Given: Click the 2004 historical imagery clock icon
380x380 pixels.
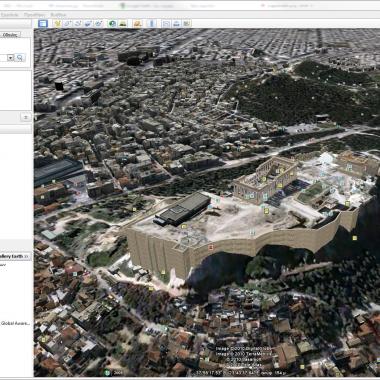Looking at the screenshot, I should [x=107, y=373].
